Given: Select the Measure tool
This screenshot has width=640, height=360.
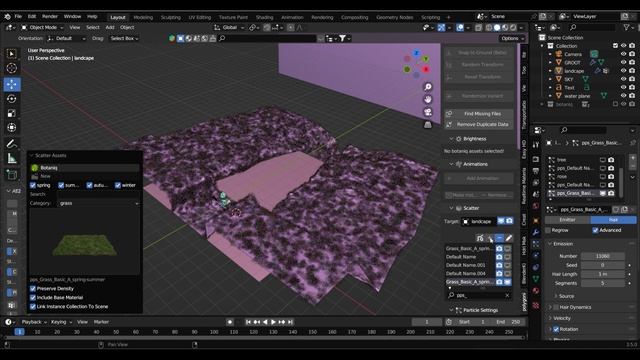Looking at the screenshot, I should pyautogui.click(x=12, y=158).
